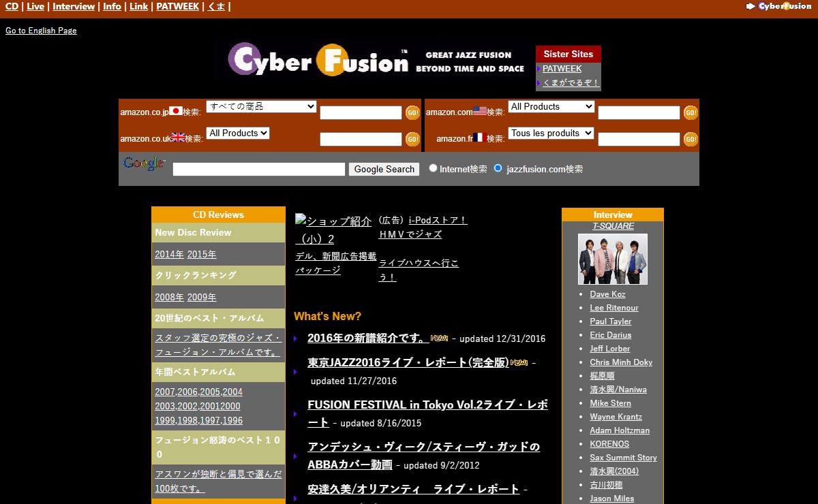The image size is (818, 504).
Task: Click the UK flag icon
Action: pos(178,137)
